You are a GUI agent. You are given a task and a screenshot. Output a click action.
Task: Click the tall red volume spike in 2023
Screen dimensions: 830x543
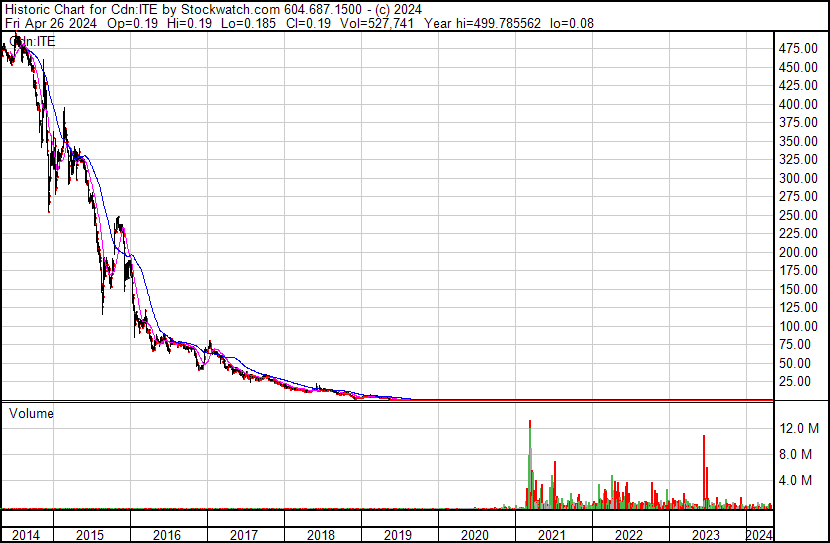pos(705,465)
